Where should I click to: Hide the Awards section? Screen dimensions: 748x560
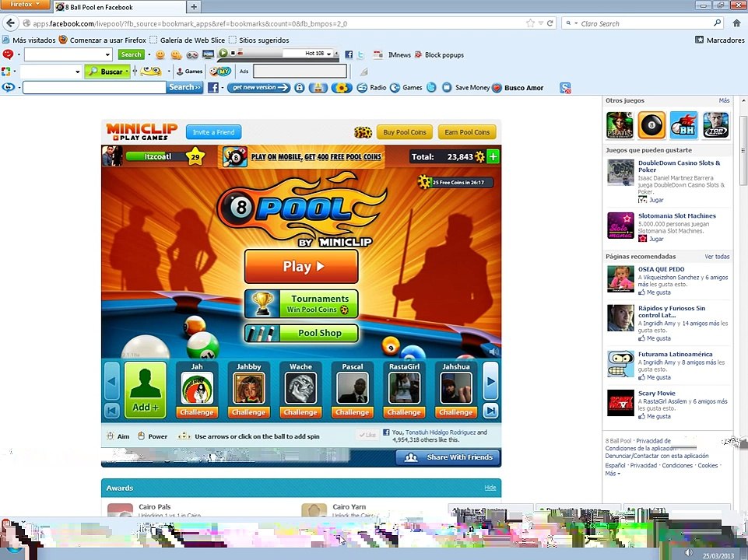(x=490, y=488)
